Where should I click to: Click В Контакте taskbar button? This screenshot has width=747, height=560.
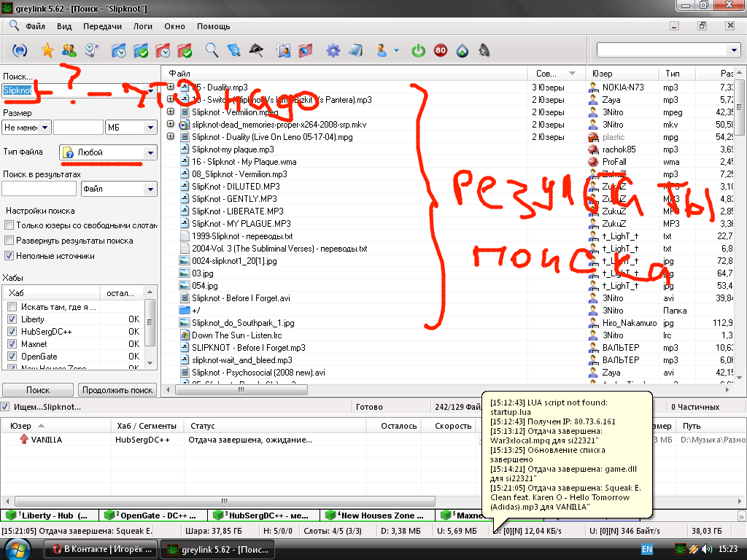(x=101, y=549)
